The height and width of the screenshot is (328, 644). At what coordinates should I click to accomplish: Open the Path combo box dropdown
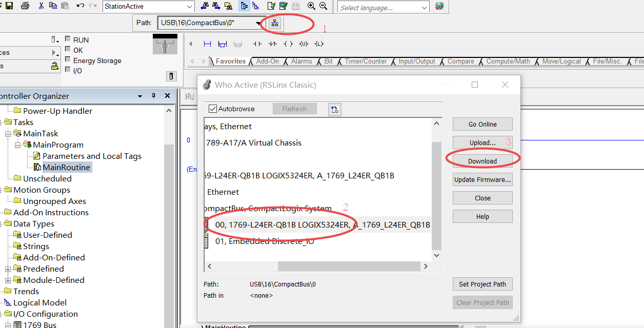click(x=258, y=23)
